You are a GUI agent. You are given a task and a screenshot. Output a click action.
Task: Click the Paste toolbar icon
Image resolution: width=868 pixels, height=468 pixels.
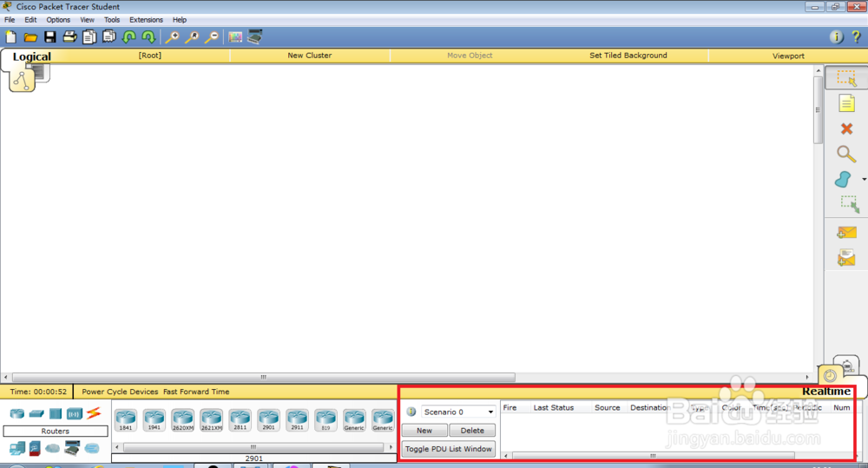click(x=109, y=37)
